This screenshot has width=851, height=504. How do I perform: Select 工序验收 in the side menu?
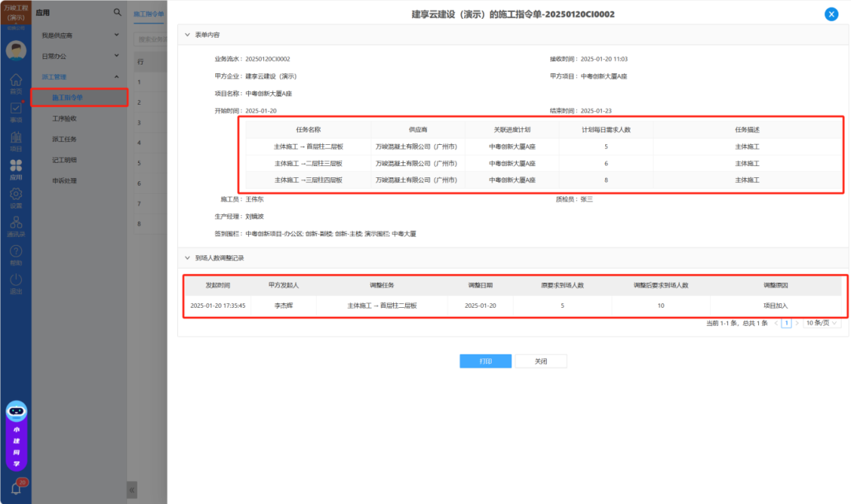coord(65,119)
